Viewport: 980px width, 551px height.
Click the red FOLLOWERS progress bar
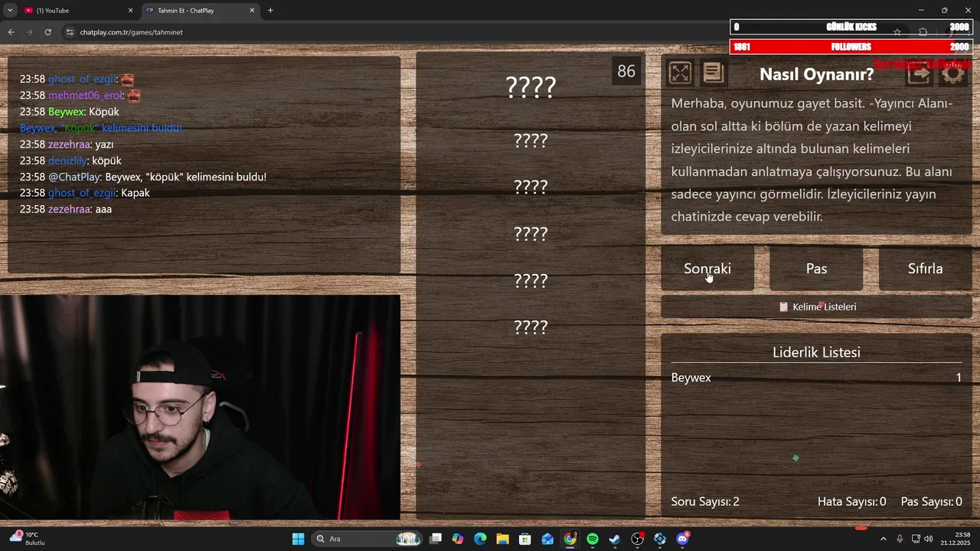coord(851,47)
